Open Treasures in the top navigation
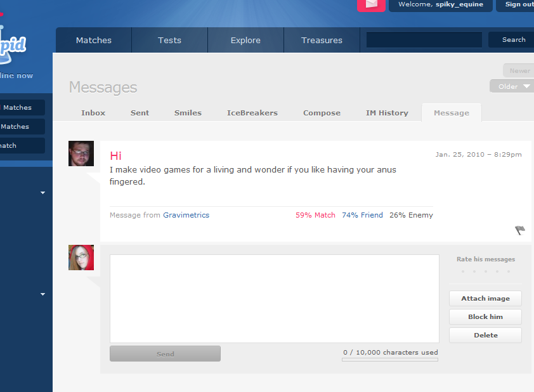The width and height of the screenshot is (534, 392). pyautogui.click(x=322, y=40)
